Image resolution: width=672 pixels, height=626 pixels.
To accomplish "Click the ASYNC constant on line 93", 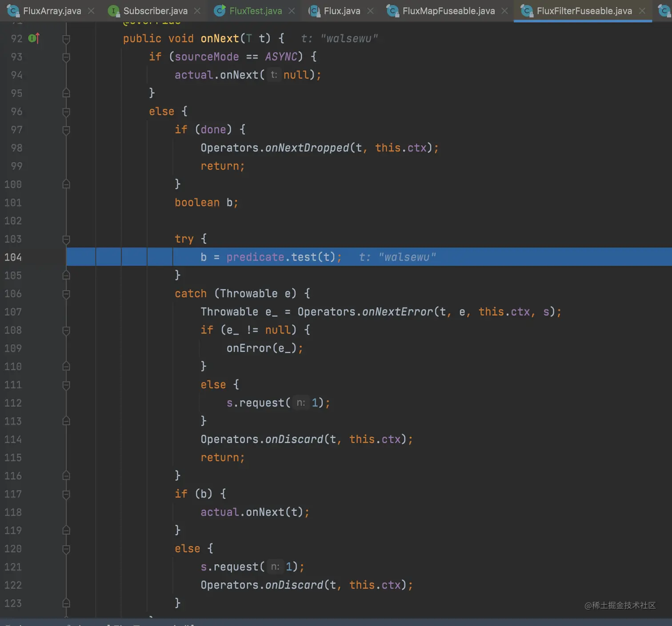I will coord(281,57).
